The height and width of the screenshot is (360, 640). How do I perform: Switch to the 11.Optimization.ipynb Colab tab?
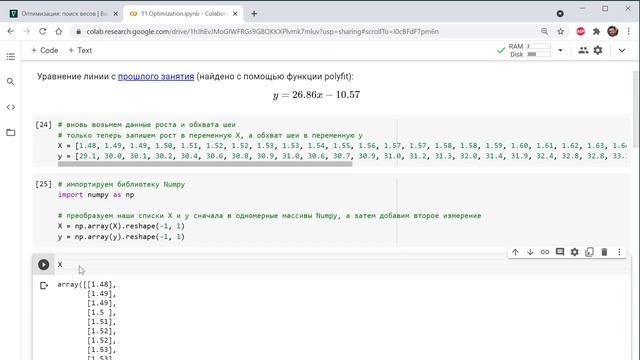tap(184, 13)
